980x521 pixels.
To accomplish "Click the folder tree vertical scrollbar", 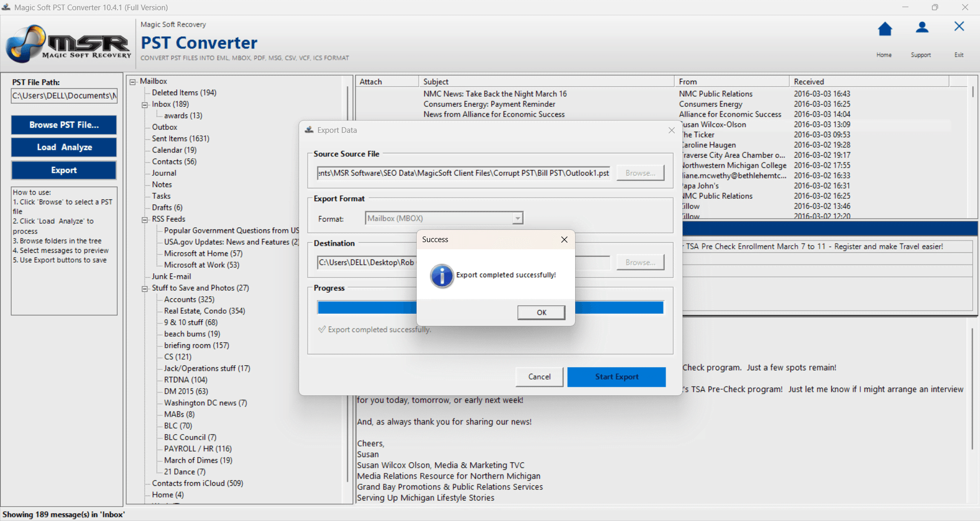I will tap(348, 283).
